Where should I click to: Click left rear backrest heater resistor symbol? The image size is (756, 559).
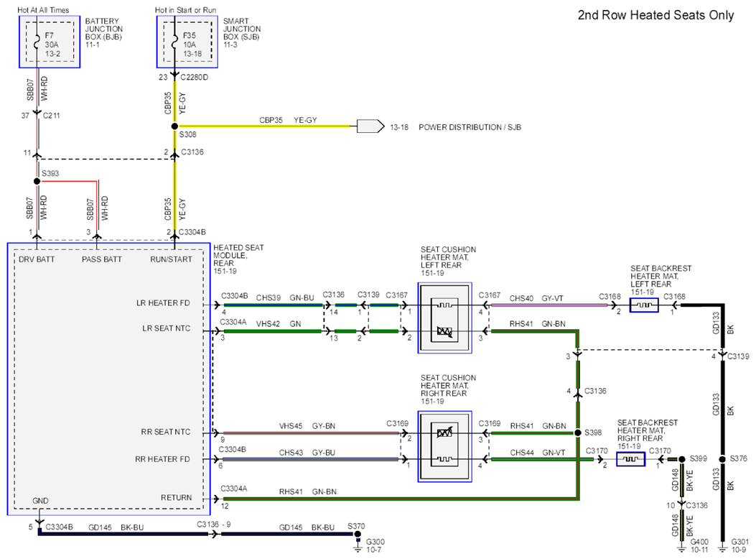[x=644, y=305]
